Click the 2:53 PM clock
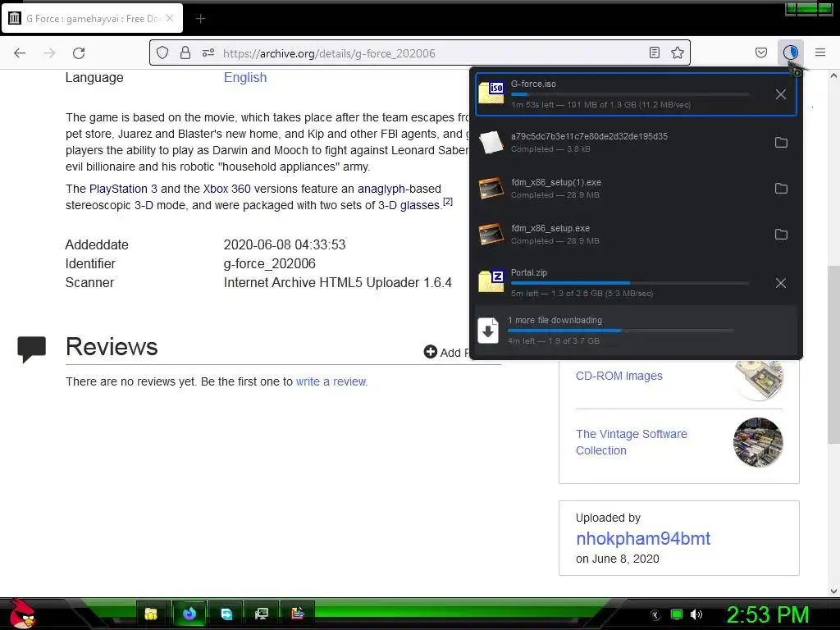 (767, 614)
